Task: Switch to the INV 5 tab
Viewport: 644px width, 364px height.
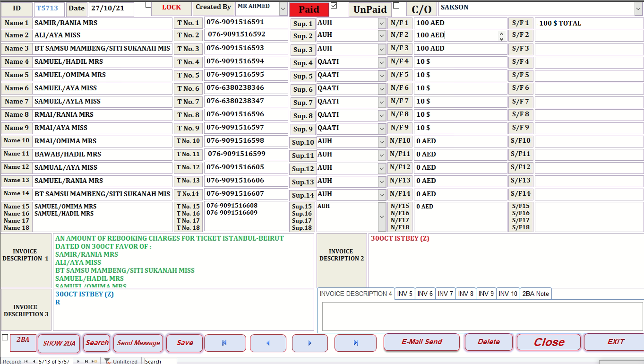Action: 404,294
